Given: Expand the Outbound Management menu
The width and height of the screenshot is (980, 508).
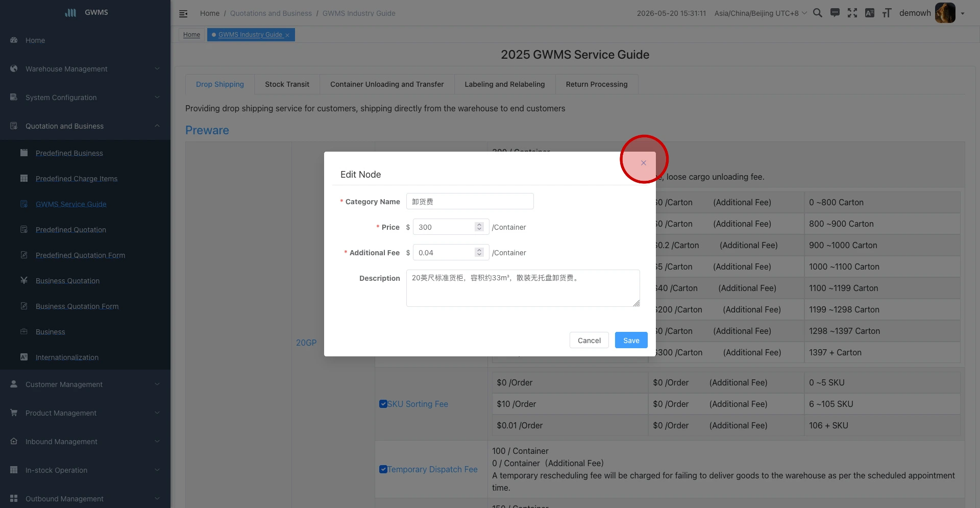Looking at the screenshot, I should pos(85,499).
